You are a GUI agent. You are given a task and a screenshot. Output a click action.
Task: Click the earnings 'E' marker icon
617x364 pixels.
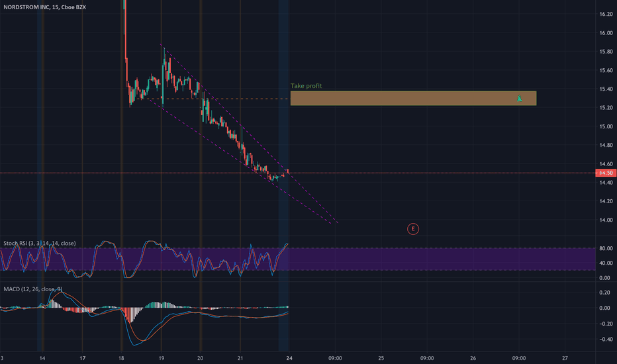413,228
